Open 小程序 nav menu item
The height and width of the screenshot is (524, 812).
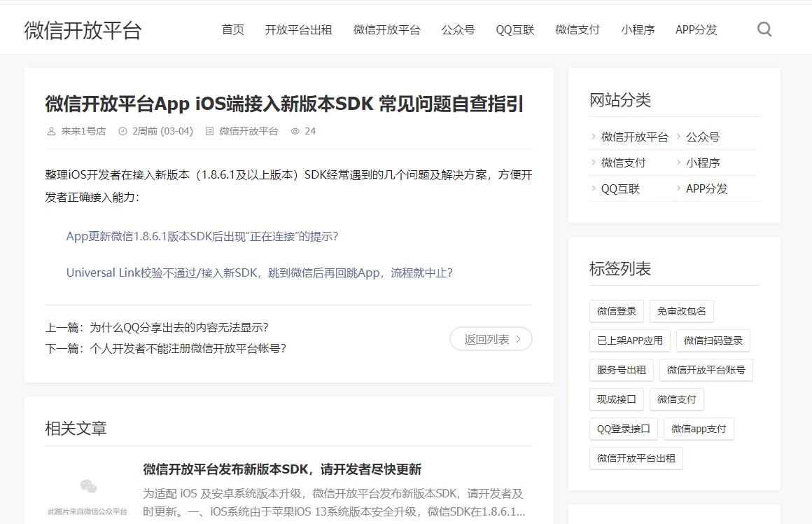tap(638, 29)
